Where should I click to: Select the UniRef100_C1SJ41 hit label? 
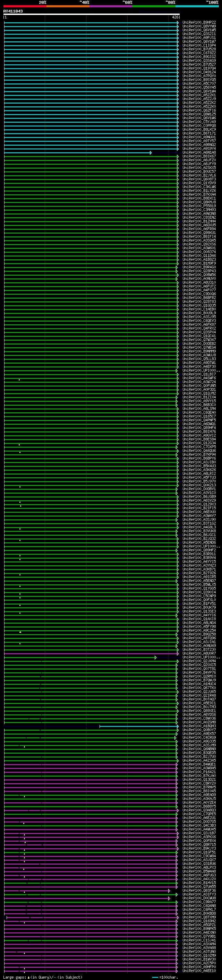tap(199, 940)
